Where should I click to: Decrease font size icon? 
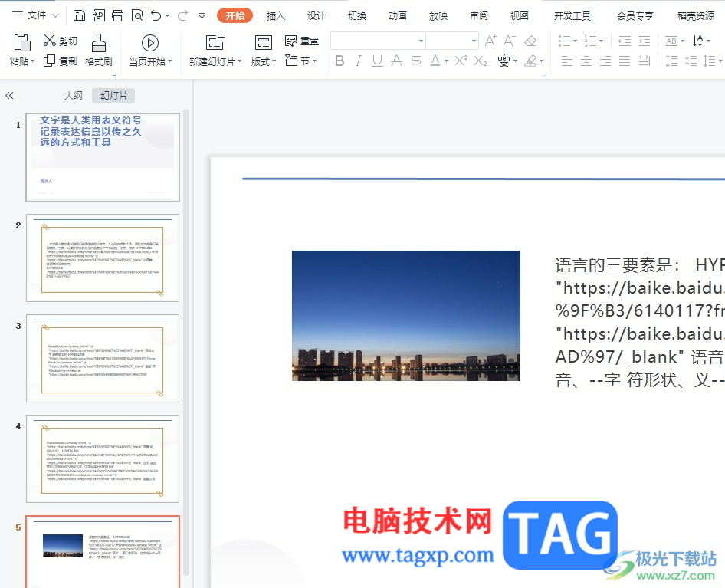(x=510, y=41)
